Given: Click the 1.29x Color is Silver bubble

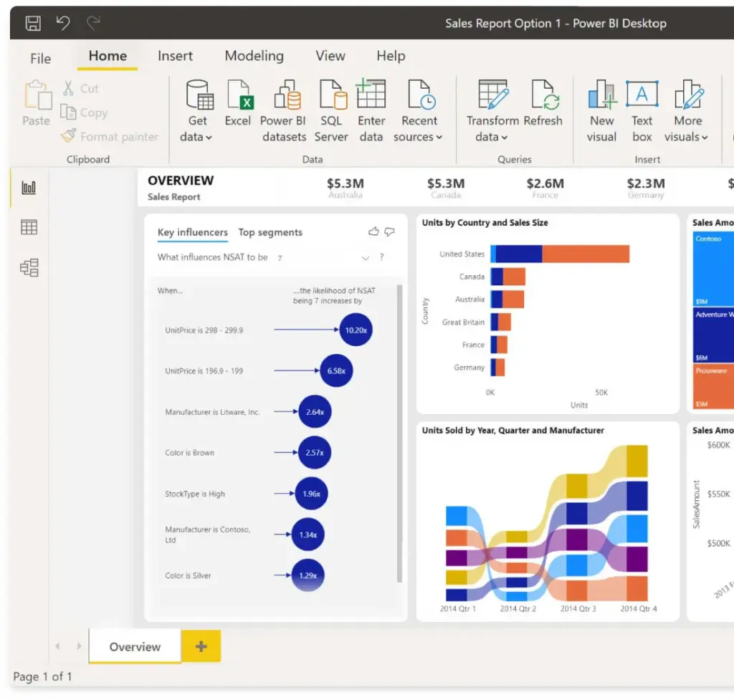Looking at the screenshot, I should tap(308, 575).
